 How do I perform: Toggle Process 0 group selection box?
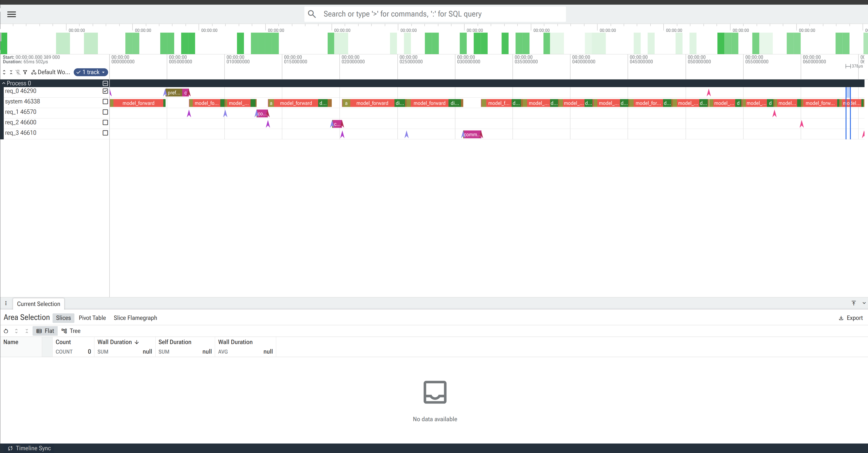tap(105, 83)
